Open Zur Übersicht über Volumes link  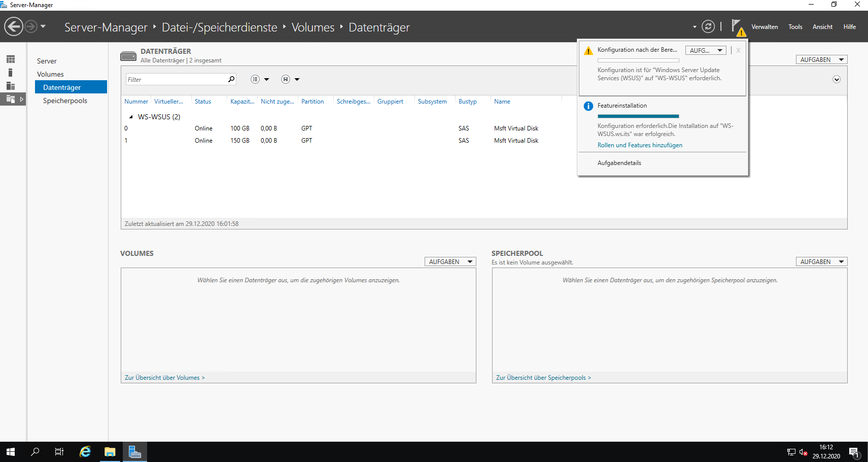(x=164, y=378)
